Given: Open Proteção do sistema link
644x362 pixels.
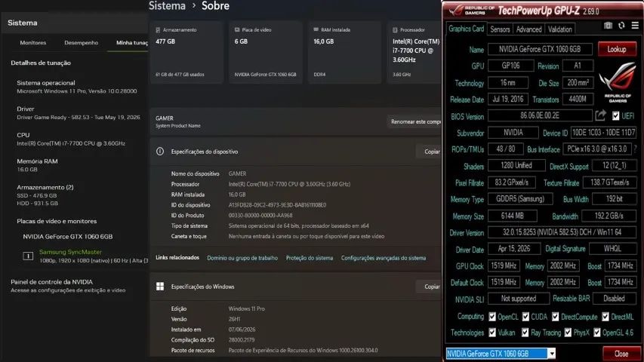Looking at the screenshot, I should point(310,258).
